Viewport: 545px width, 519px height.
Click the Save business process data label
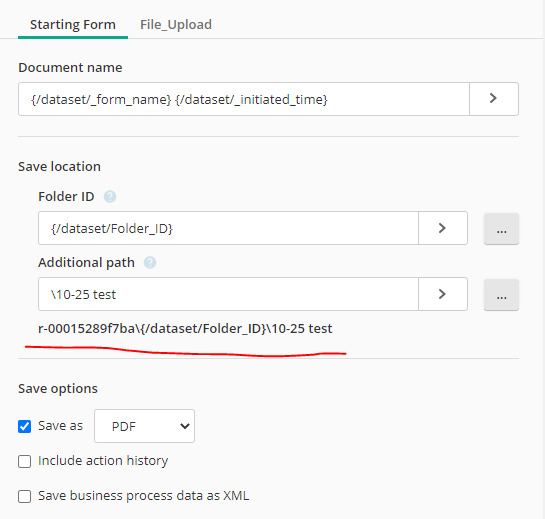[144, 496]
